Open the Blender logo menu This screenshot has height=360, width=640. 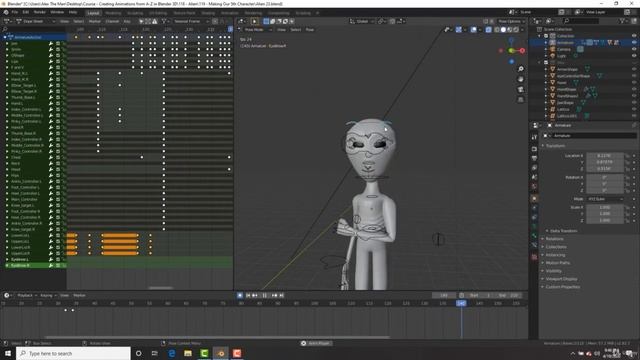(6, 13)
